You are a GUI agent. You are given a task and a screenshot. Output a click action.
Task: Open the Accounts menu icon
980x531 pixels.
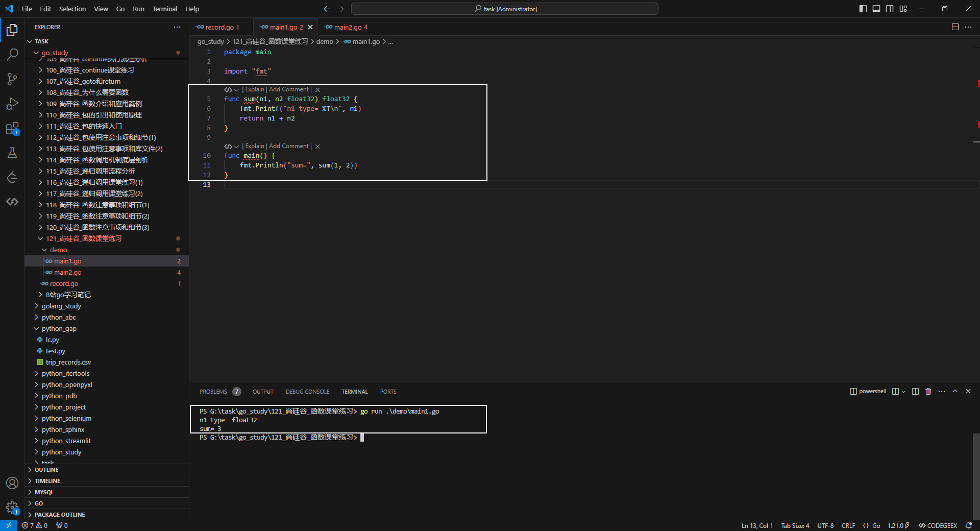tap(12, 483)
